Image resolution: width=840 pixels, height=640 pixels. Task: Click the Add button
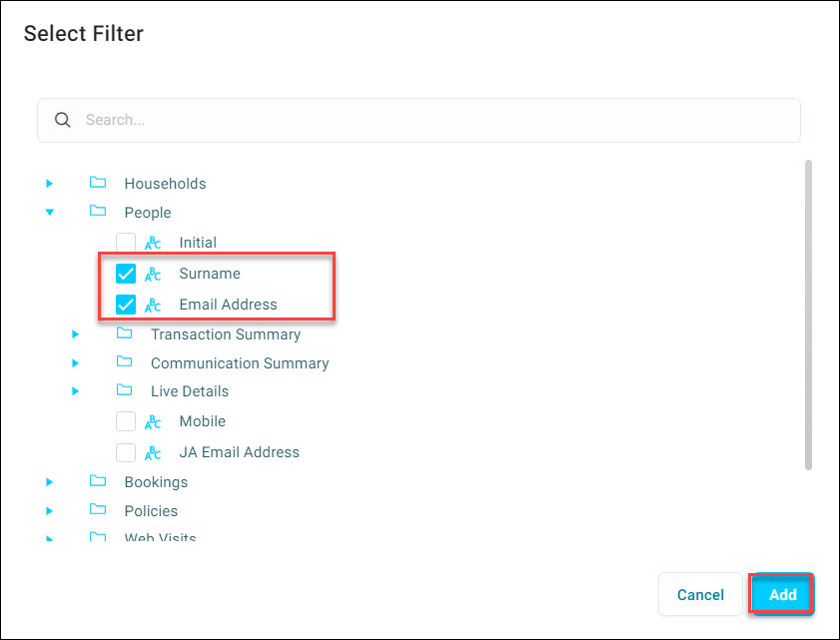click(x=782, y=594)
